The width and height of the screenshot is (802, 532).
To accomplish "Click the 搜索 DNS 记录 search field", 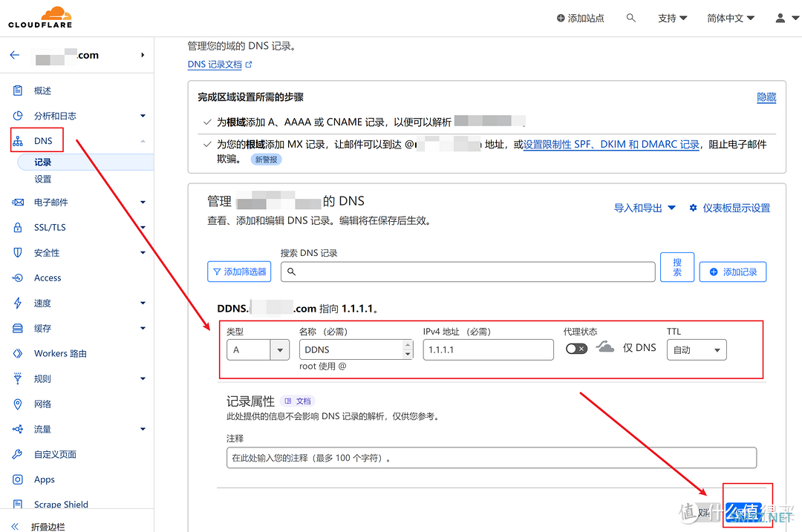I will 468,272.
